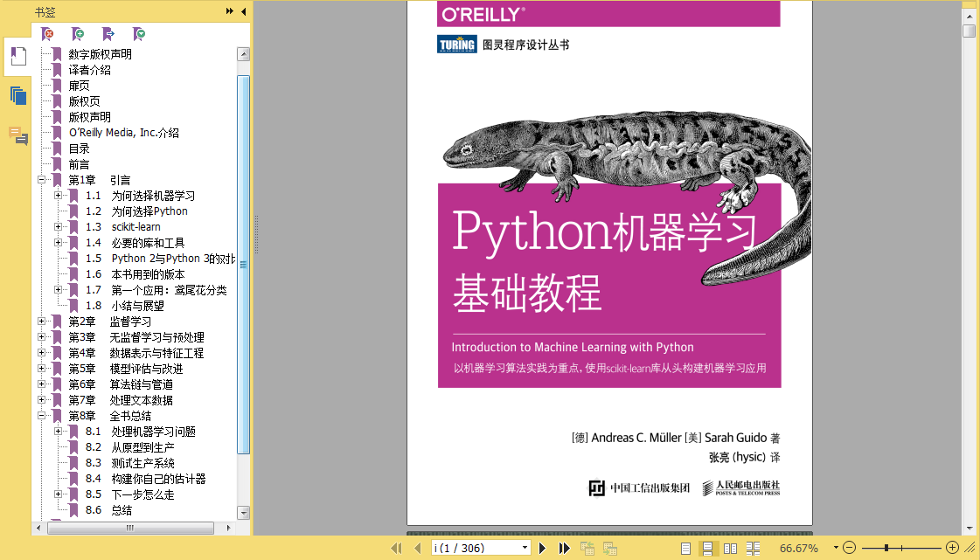Expand section 1.7 鸢尾花分类
The height and width of the screenshot is (560, 980).
click(58, 290)
